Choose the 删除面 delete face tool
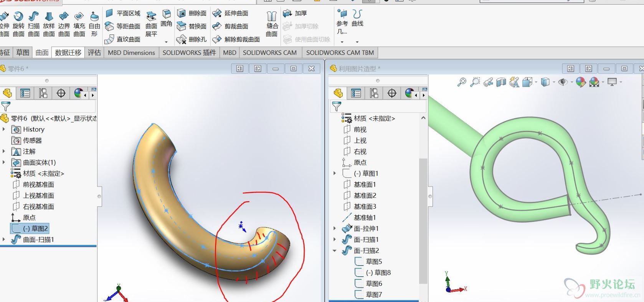The width and height of the screenshot is (644, 302). click(x=192, y=13)
